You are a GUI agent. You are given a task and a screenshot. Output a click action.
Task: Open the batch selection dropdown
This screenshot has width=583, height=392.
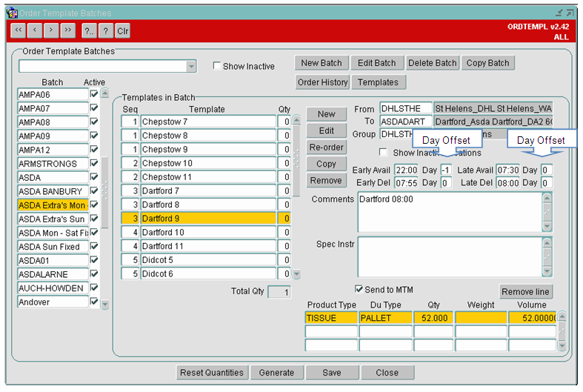(191, 67)
